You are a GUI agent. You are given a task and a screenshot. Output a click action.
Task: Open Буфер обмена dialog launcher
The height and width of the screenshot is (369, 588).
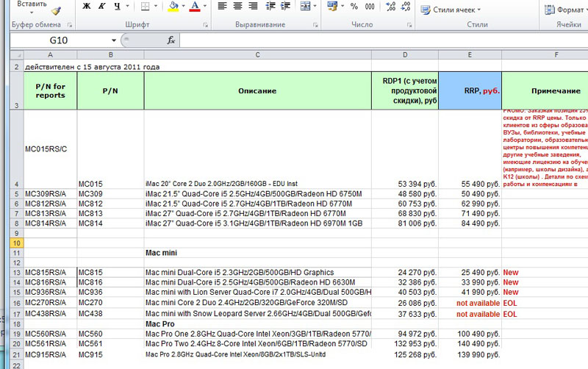click(70, 25)
